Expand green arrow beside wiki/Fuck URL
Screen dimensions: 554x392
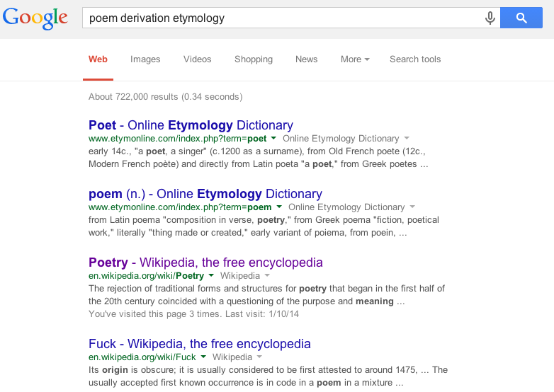click(203, 358)
